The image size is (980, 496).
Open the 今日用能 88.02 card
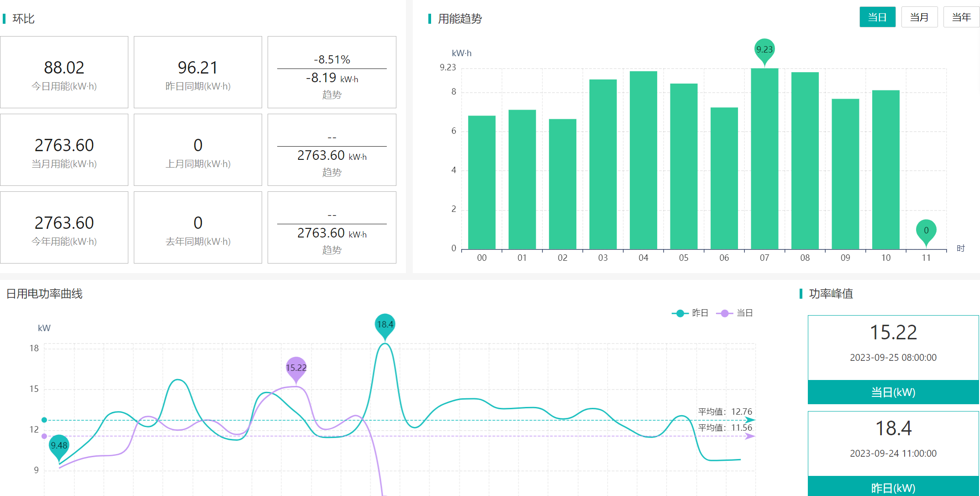pos(64,72)
